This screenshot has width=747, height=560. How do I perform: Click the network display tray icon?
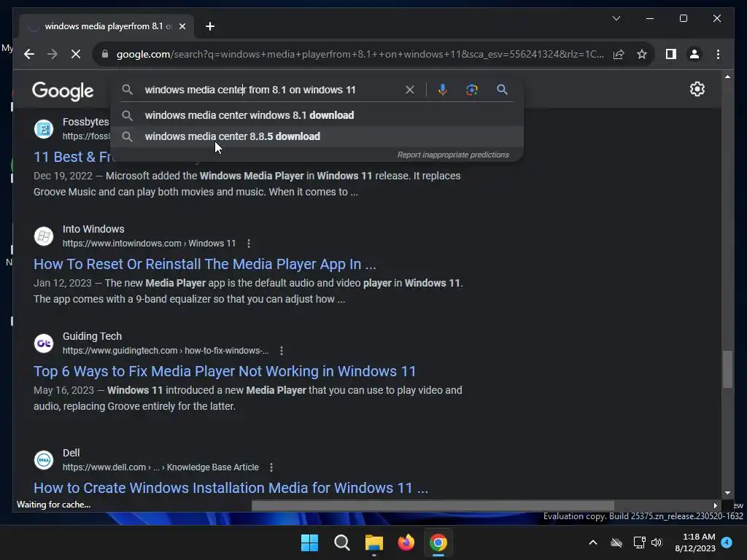coord(639,542)
